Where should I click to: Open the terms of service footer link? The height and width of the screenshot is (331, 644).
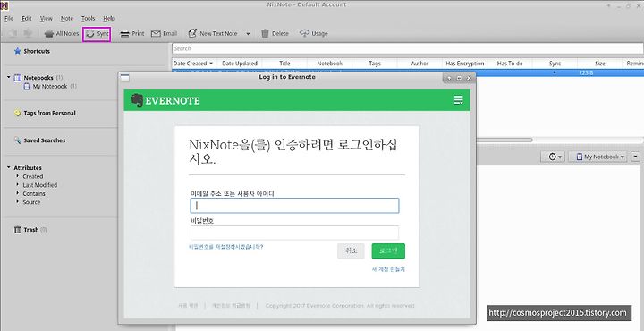coord(188,306)
